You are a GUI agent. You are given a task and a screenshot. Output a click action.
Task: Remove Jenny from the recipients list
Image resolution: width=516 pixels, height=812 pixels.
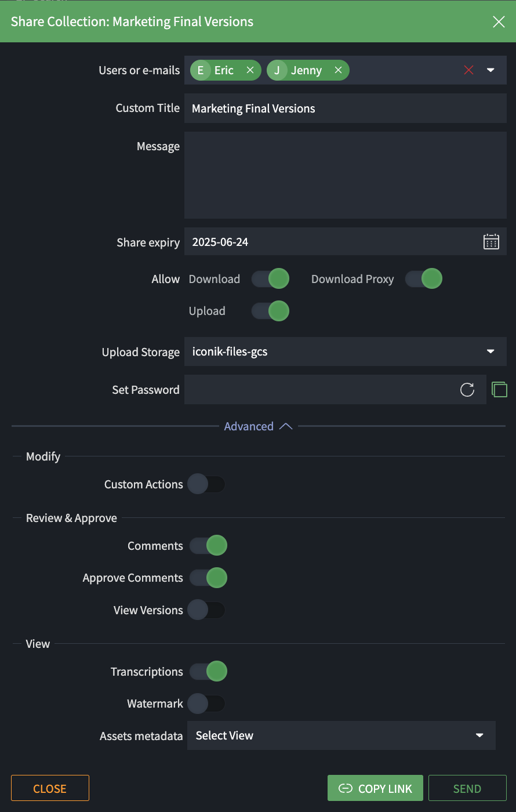pyautogui.click(x=338, y=70)
